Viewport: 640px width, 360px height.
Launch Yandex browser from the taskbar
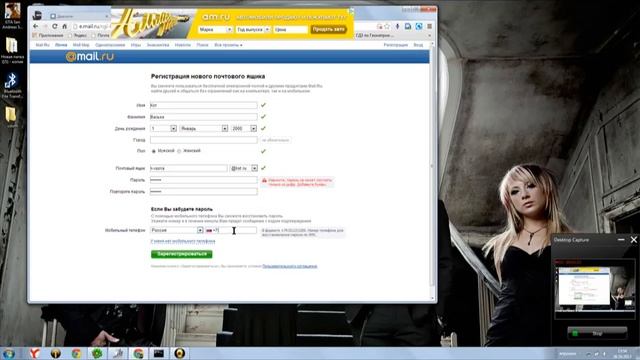(x=35, y=353)
